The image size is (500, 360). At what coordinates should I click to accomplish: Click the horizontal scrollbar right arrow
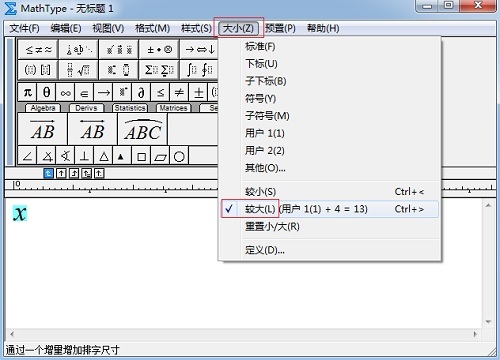[x=475, y=334]
